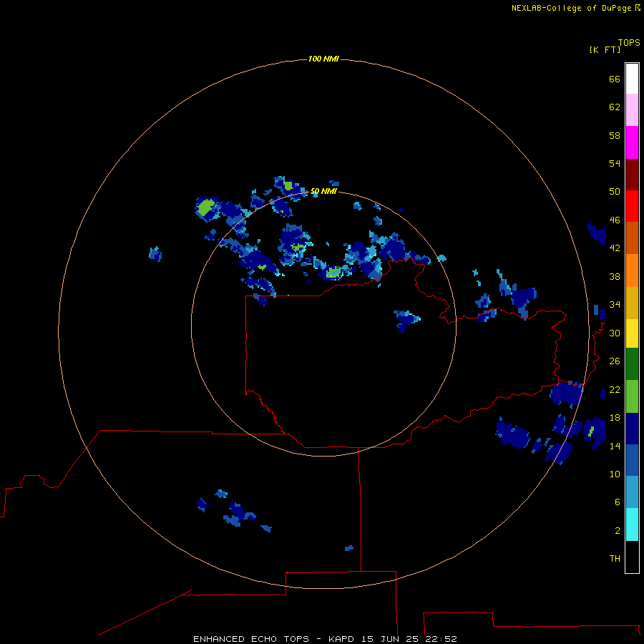Click the light pink legend swatch
Image resolution: width=644 pixels, height=644 pixels.
(x=632, y=109)
